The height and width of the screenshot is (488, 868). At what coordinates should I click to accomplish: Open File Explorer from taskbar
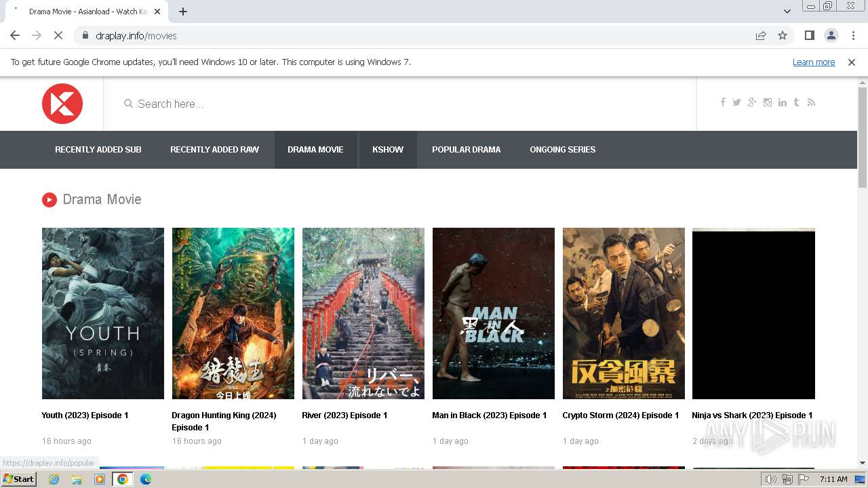tap(77, 479)
